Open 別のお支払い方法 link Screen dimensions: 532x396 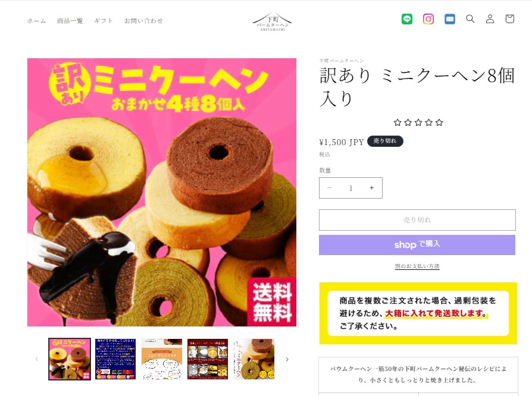(417, 266)
